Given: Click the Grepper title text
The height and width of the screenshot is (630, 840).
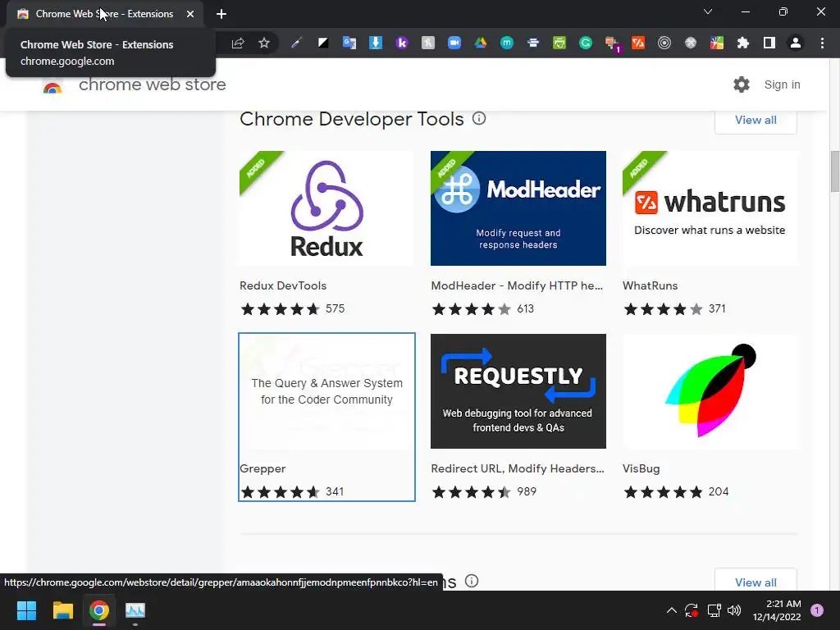Looking at the screenshot, I should [262, 468].
